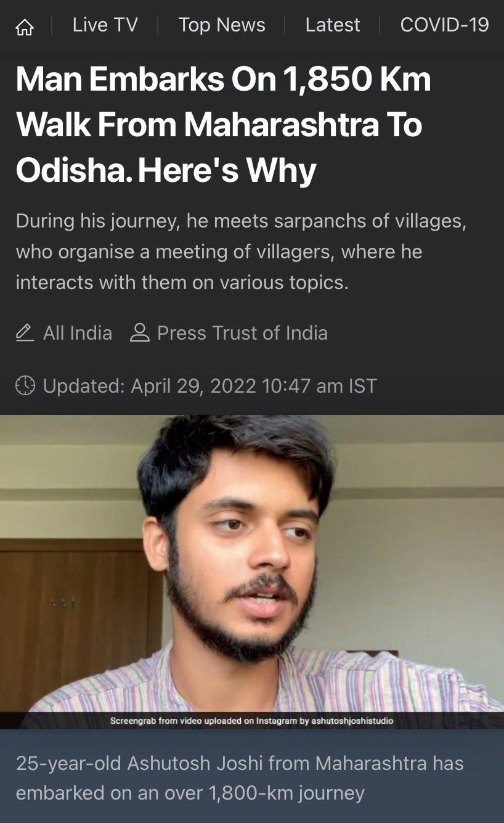Tap the Home icon in navigation bar
The image size is (504, 823).
click(24, 26)
